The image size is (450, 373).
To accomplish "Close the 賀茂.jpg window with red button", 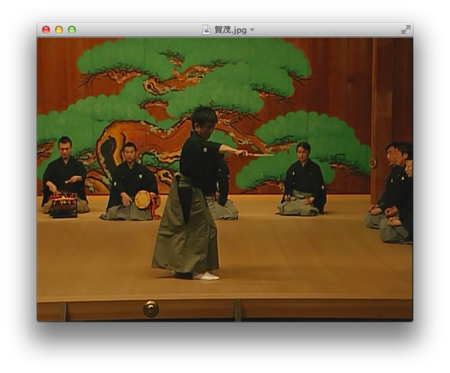I will click(46, 30).
